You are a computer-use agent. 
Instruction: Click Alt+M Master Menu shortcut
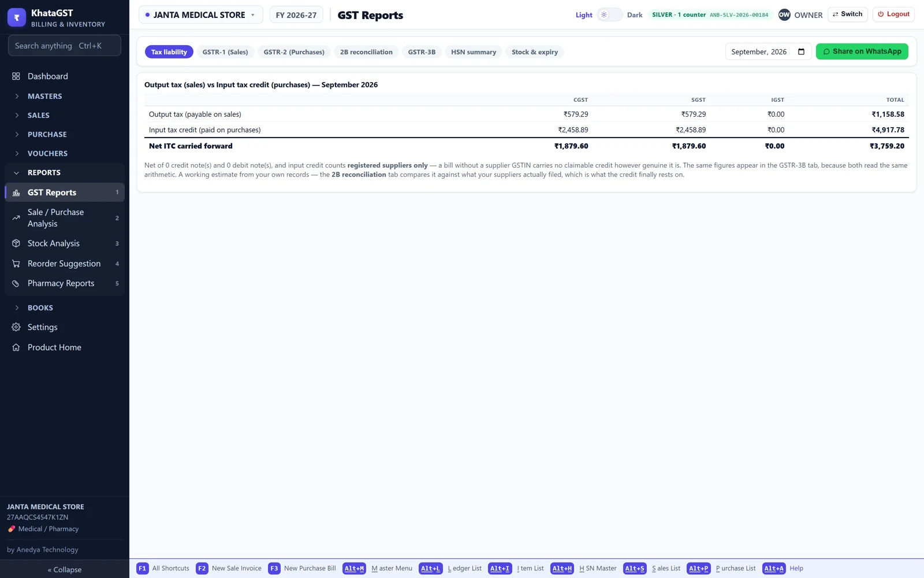tap(378, 568)
